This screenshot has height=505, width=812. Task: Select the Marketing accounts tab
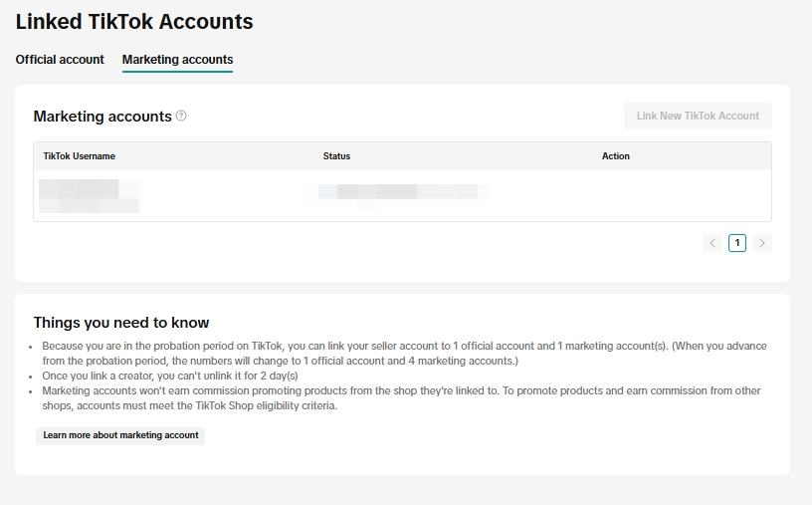pos(177,60)
